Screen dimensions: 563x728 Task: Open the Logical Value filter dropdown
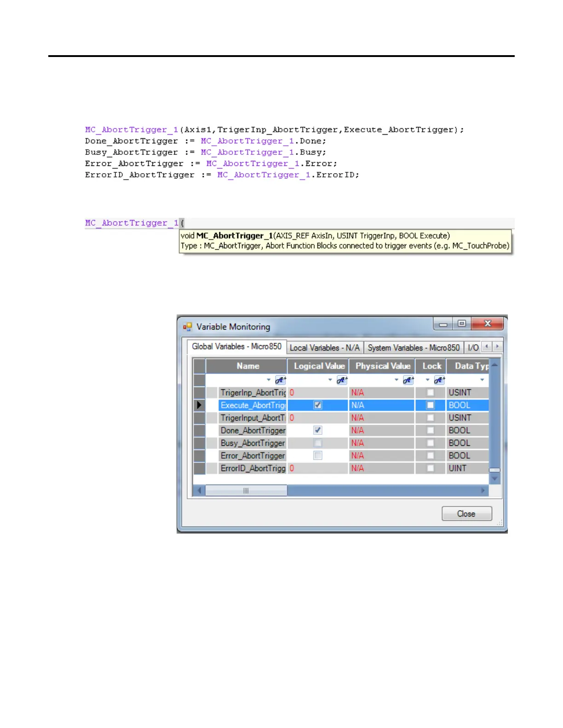point(330,380)
